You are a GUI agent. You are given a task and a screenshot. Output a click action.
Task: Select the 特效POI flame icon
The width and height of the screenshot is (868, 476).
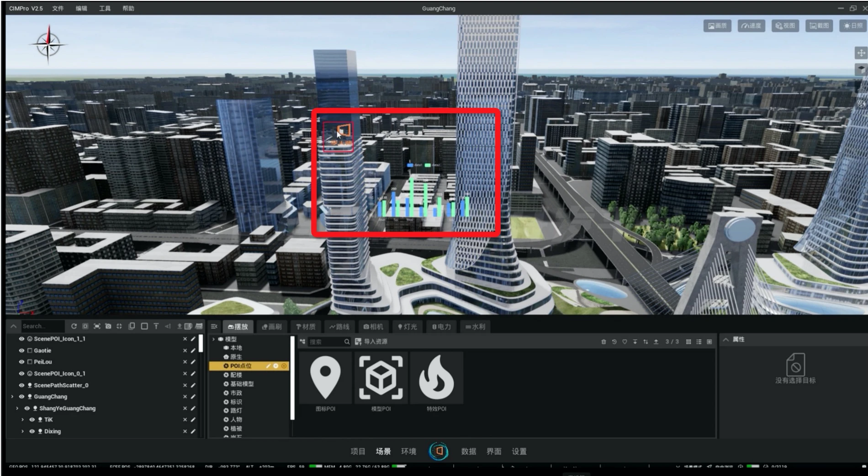[436, 377]
